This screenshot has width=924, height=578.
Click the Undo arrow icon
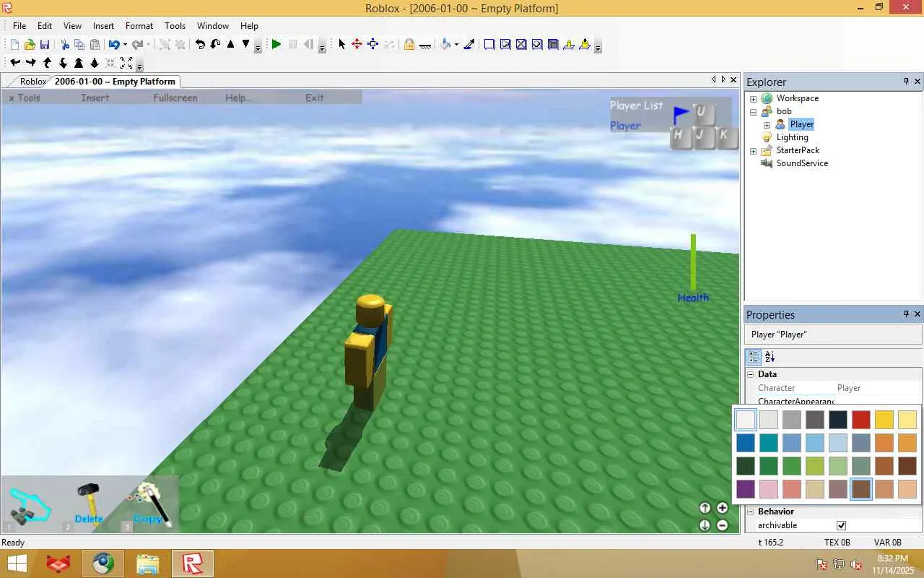pos(114,45)
